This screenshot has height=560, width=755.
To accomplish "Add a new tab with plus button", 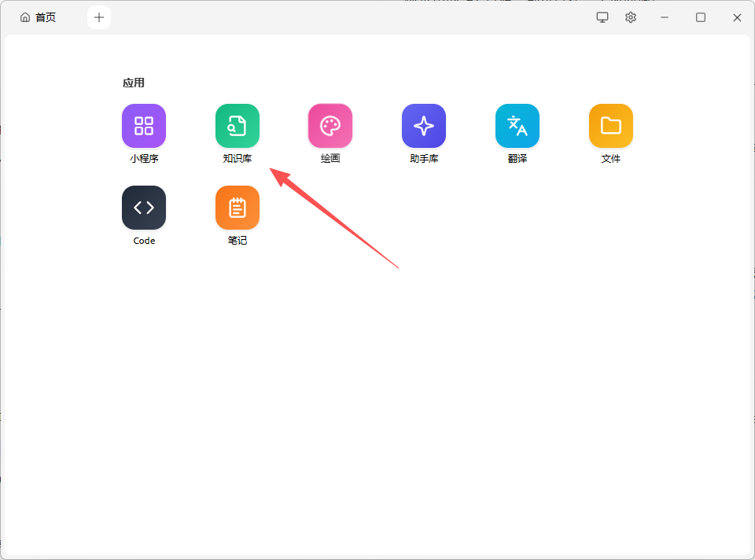I will click(99, 17).
